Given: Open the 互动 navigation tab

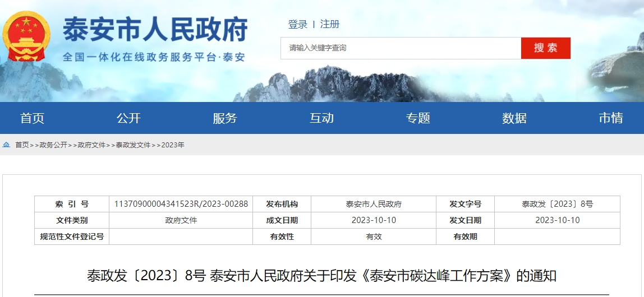Looking at the screenshot, I should point(321,118).
